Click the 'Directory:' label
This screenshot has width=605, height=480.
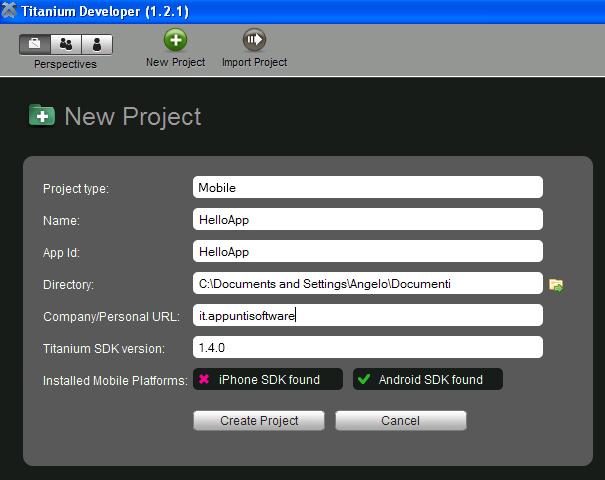coord(68,285)
